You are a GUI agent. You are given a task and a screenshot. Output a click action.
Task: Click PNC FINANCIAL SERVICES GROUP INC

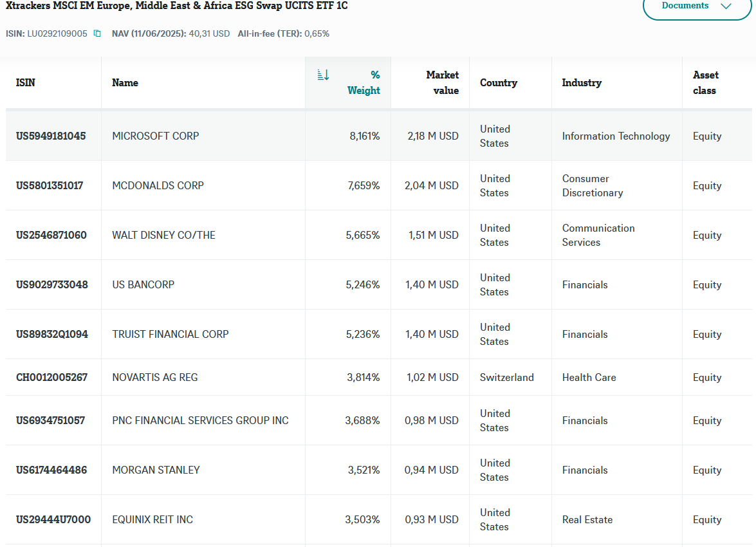pyautogui.click(x=200, y=421)
